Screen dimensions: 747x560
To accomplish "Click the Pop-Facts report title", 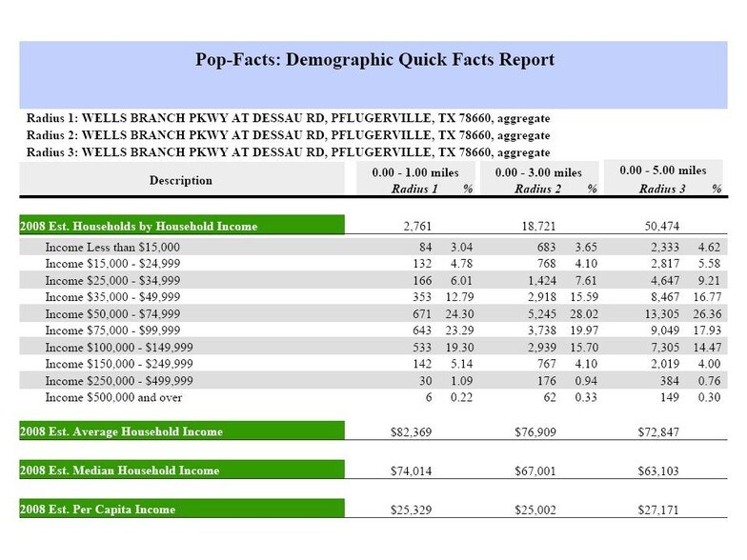I will [x=373, y=60].
